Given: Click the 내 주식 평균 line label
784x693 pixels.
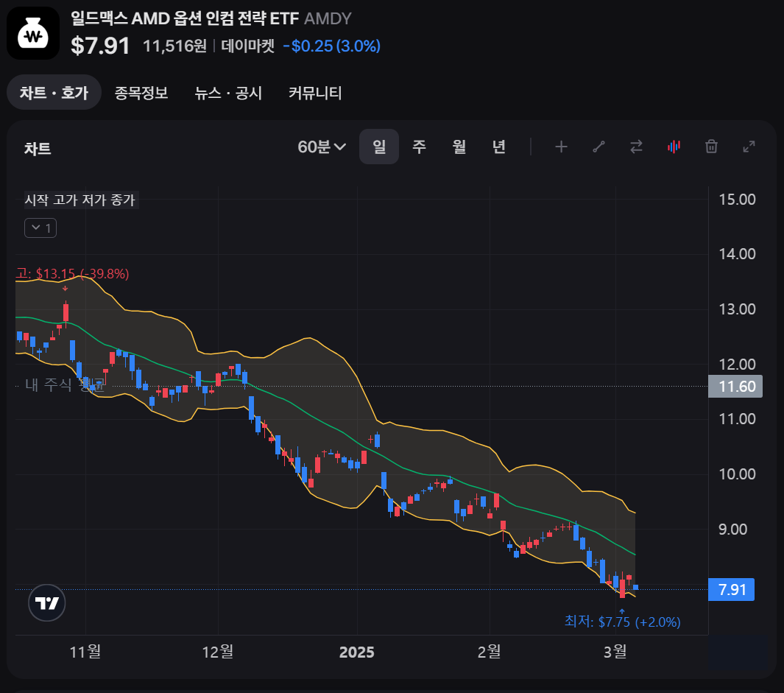Looking at the screenshot, I should click(x=65, y=384).
